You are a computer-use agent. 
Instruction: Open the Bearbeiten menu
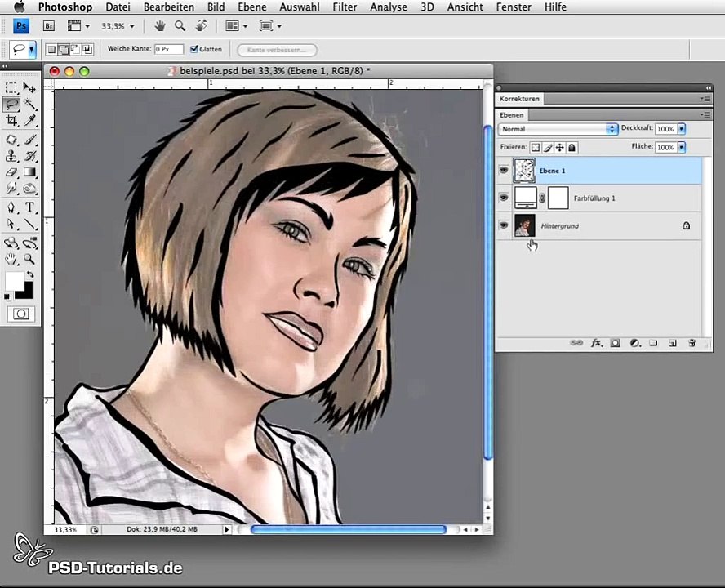point(169,7)
